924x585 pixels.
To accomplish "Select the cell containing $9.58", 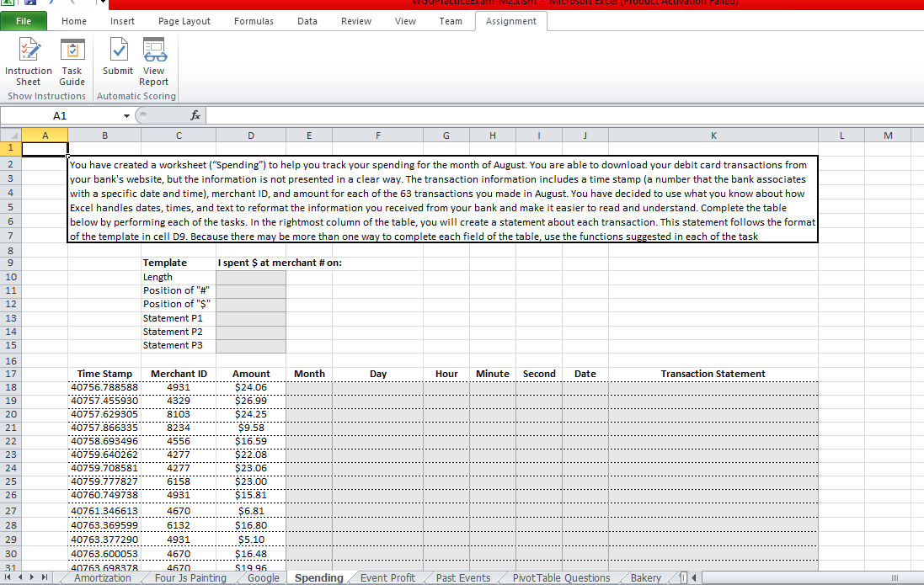I will click(x=250, y=428).
